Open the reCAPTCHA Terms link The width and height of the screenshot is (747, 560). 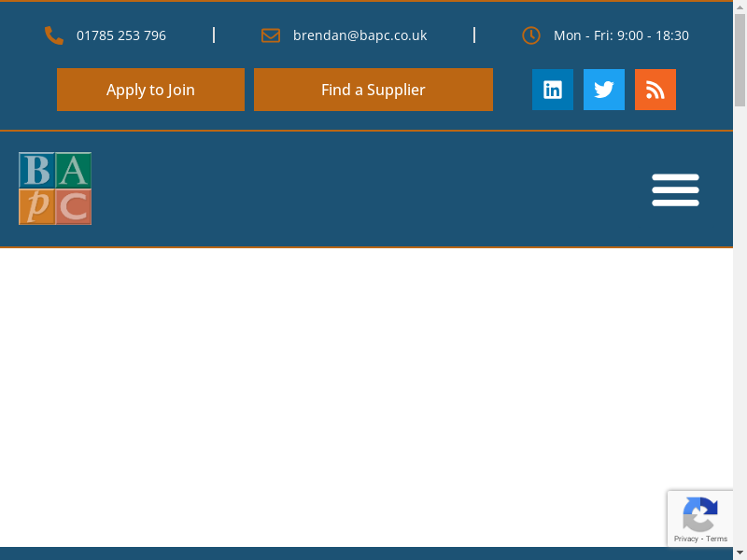click(717, 539)
